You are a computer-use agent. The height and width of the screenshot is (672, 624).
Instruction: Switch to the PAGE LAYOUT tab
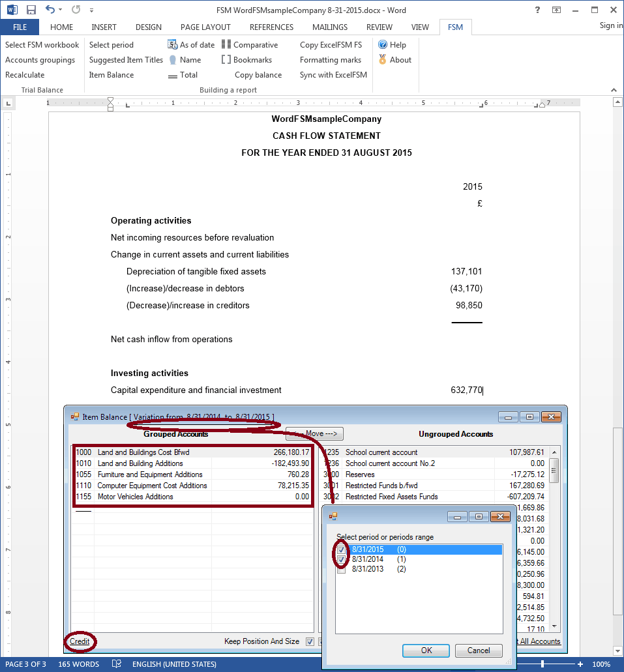205,27
